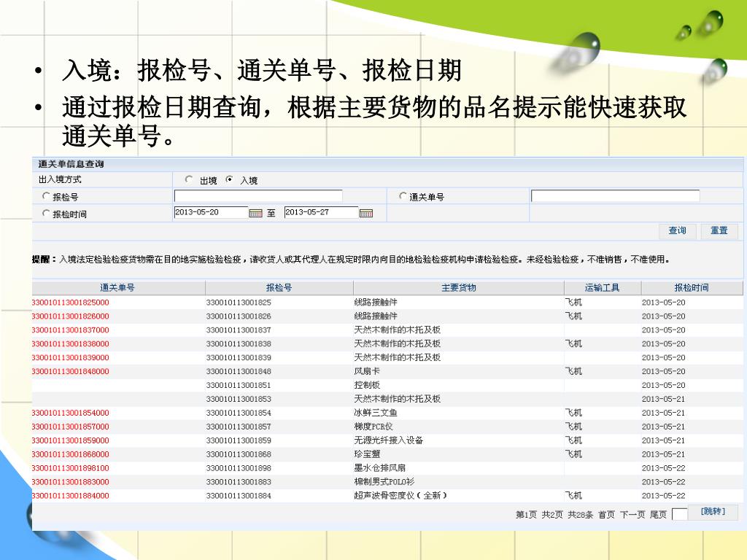Click the 查询 search button
The height and width of the screenshot is (560, 747).
[x=678, y=231]
